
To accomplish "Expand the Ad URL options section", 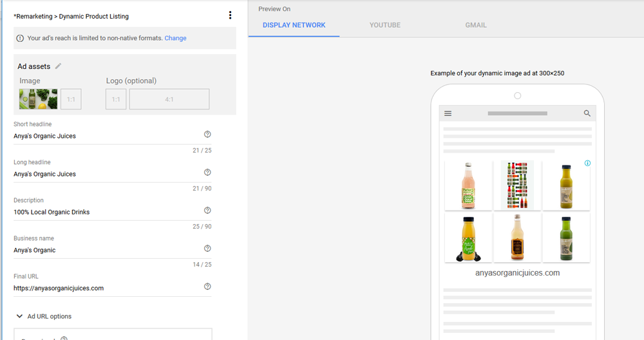I will pyautogui.click(x=44, y=316).
